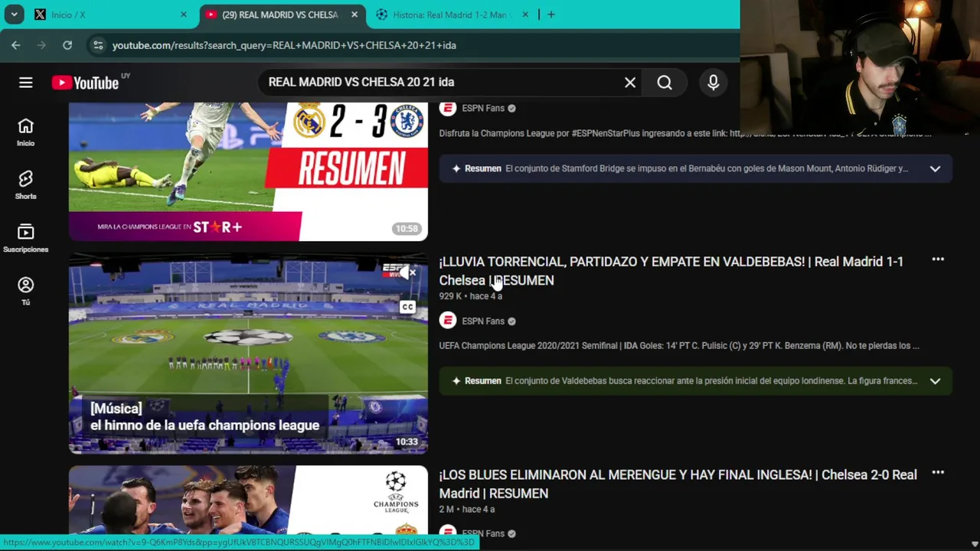Open the Lluvia Torrencial video title
The width and height of the screenshot is (980, 551).
coord(671,271)
